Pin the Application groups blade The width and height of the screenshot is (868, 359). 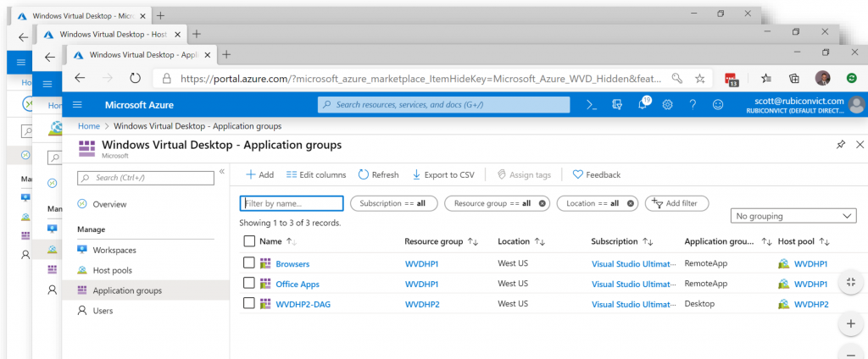tap(840, 145)
